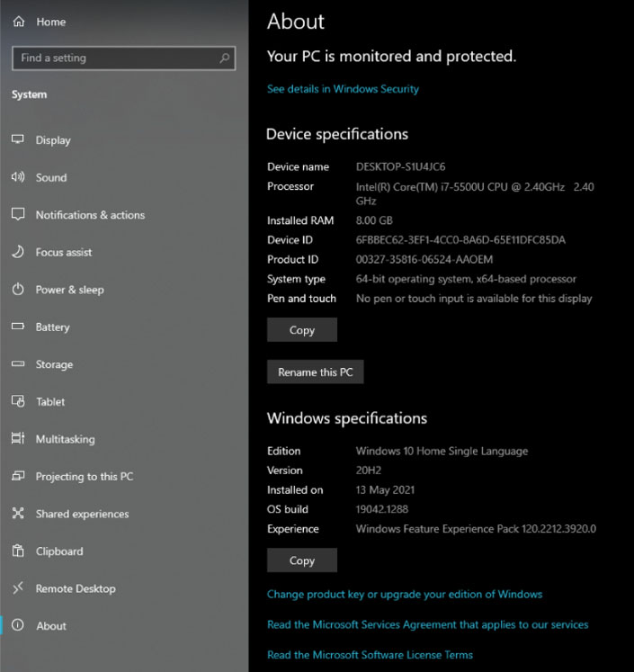
Task: Click the Battery icon in sidebar
Action: point(18,327)
